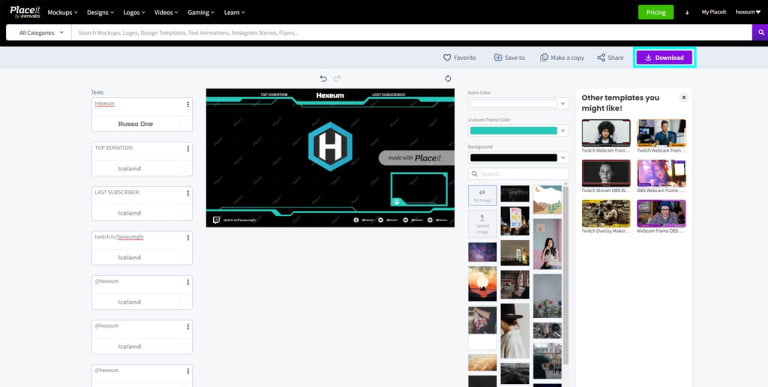The width and height of the screenshot is (768, 387).
Task: Expand the Livecam Frame Color dropdown
Action: click(x=562, y=130)
